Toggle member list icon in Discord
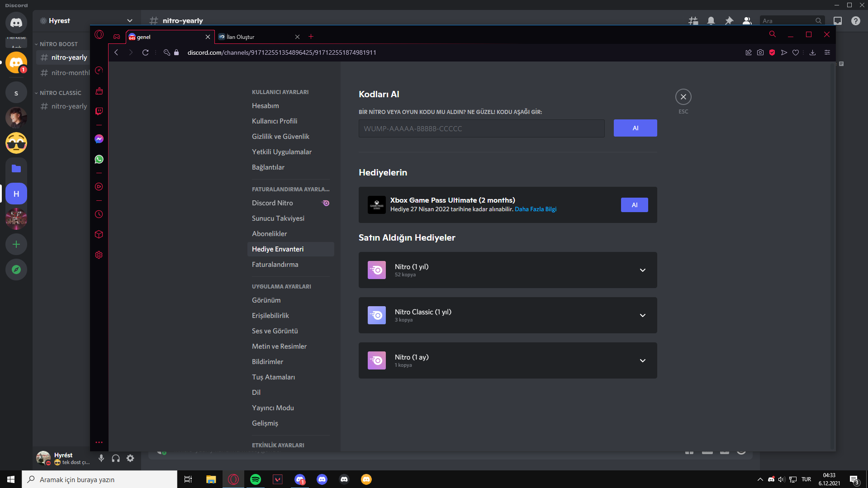The width and height of the screenshot is (868, 488). coord(747,21)
